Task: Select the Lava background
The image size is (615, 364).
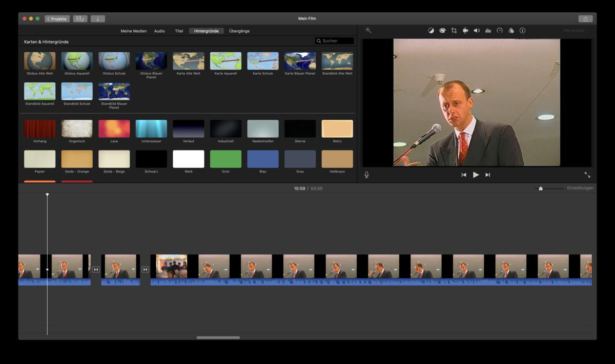Action: 114,129
